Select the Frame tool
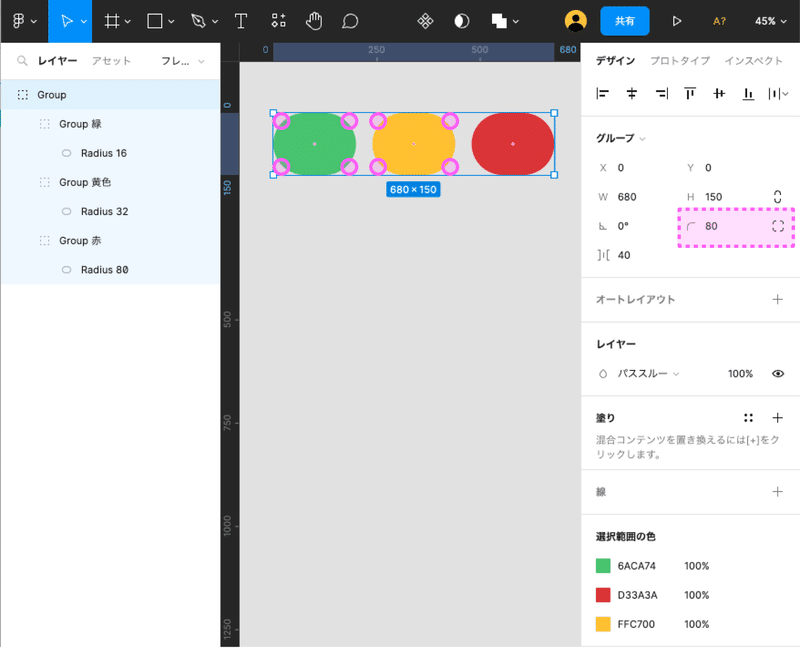 [112, 21]
